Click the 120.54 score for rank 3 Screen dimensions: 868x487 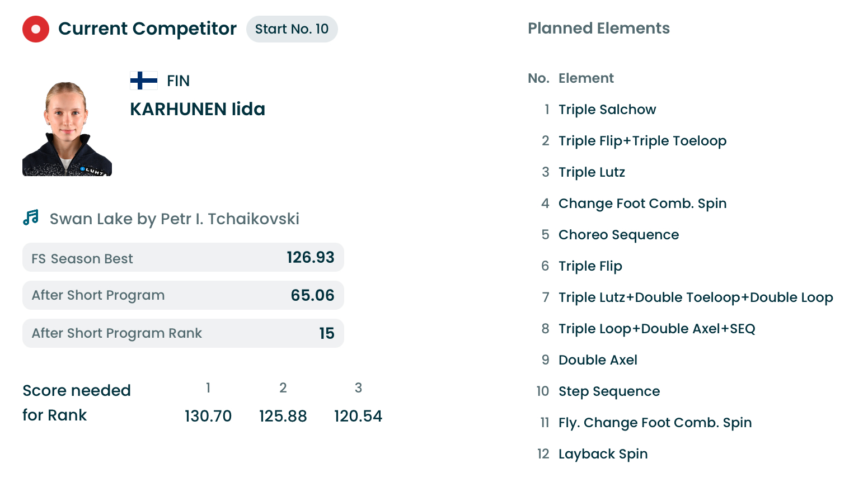(358, 416)
